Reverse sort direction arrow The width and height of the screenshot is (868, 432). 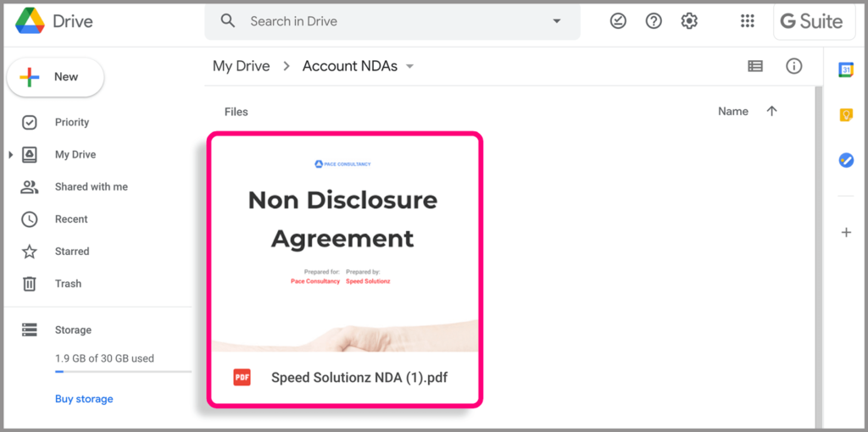click(771, 111)
